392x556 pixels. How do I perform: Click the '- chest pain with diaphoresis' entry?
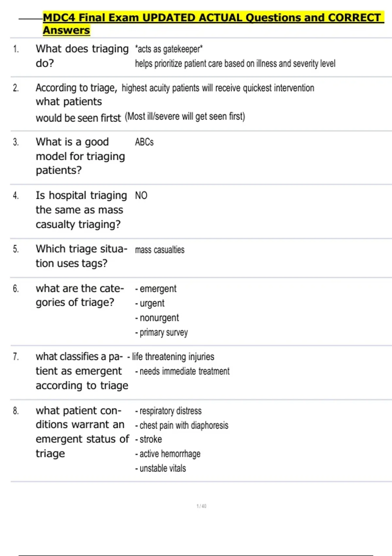(182, 425)
